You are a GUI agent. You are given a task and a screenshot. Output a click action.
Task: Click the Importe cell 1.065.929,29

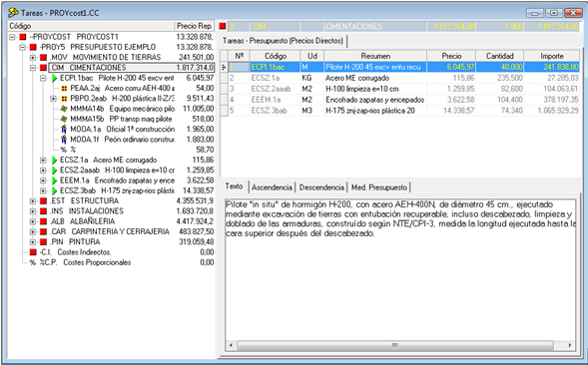tap(552, 111)
